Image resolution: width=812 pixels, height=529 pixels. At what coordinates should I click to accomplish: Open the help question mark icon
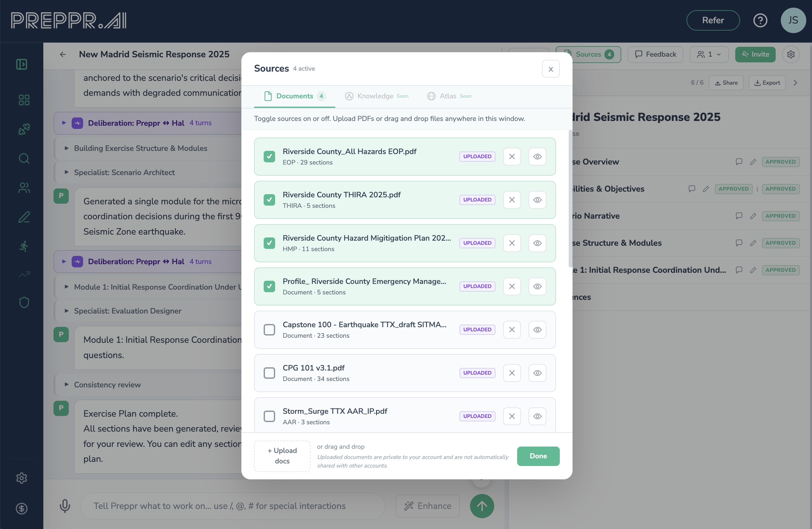[x=760, y=20]
